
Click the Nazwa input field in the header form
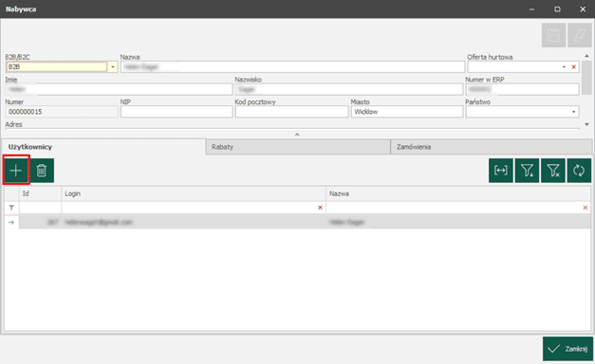(x=292, y=67)
